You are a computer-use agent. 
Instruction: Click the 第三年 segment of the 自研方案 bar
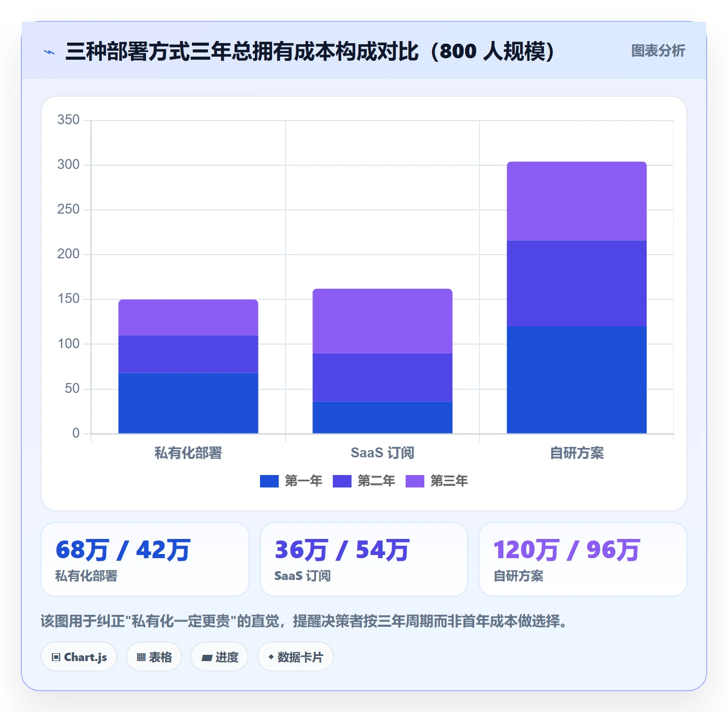[x=577, y=201]
